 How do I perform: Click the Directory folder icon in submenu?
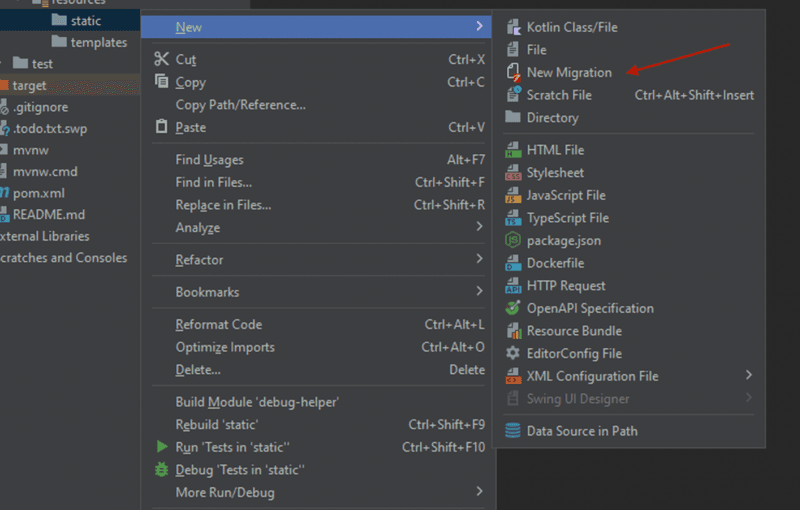click(x=513, y=117)
